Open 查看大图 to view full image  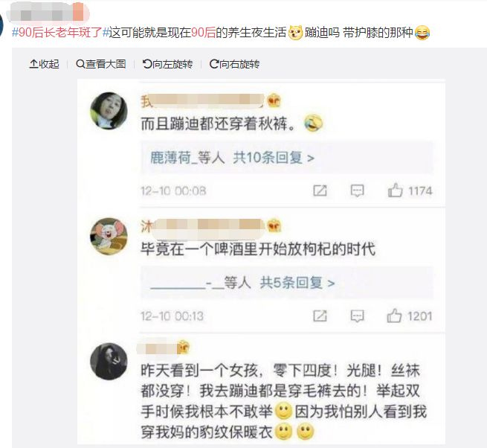click(101, 64)
